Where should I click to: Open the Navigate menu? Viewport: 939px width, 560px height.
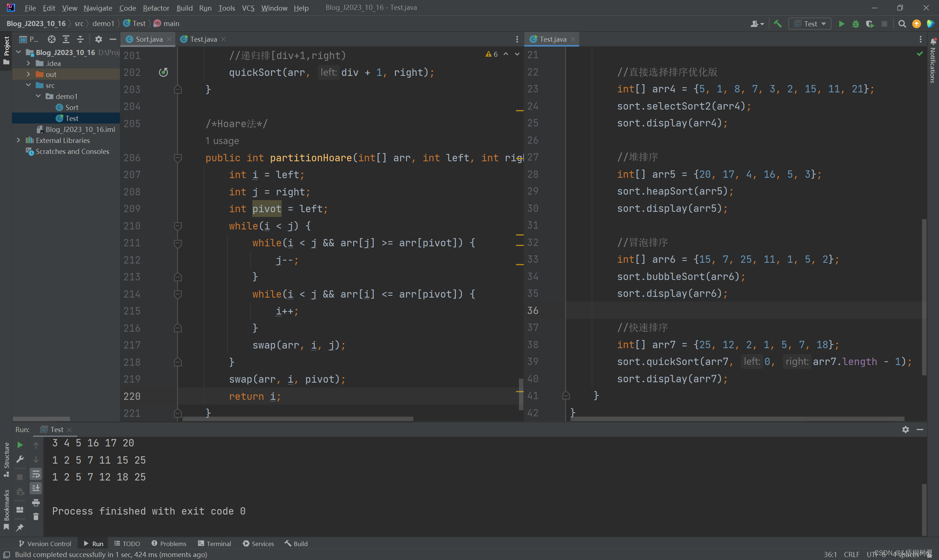point(98,8)
